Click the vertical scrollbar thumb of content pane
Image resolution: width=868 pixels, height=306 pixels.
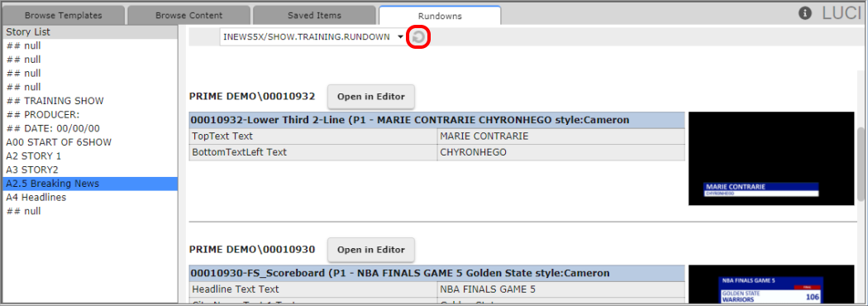click(861, 165)
